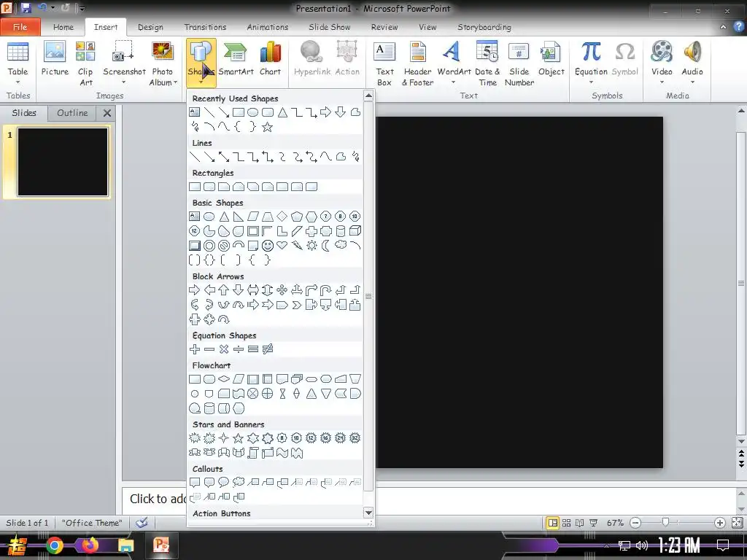Select the Can cylinder shape in Basic Shapes
The height and width of the screenshot is (560, 747).
pos(341,231)
